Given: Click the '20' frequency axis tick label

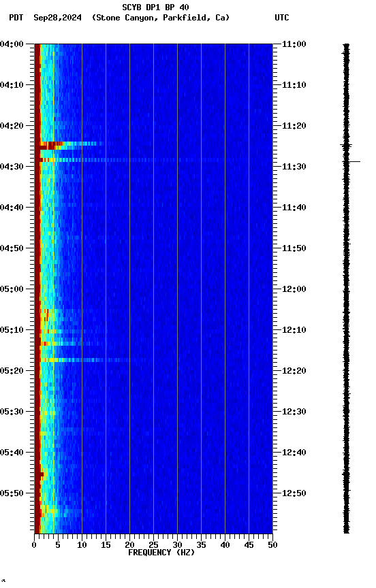Looking at the screenshot, I should (129, 545).
